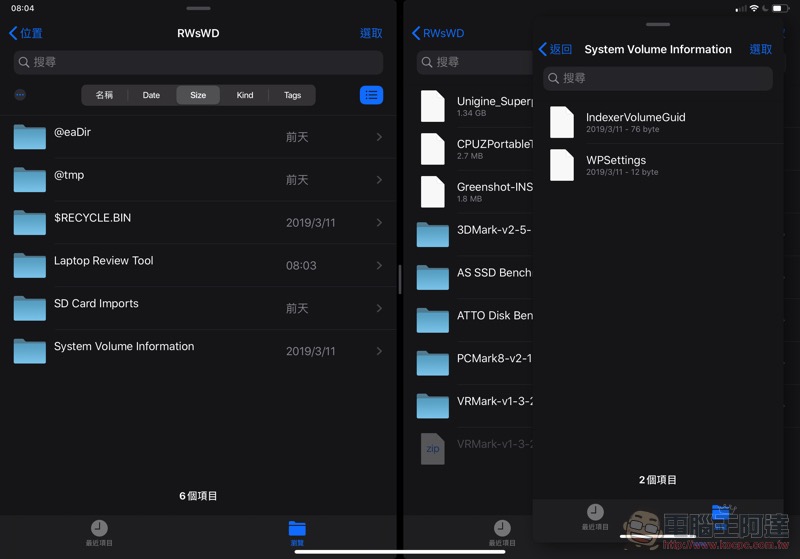This screenshot has height=559, width=800.
Task: Select the SD Card Imports name text
Action: click(x=96, y=303)
